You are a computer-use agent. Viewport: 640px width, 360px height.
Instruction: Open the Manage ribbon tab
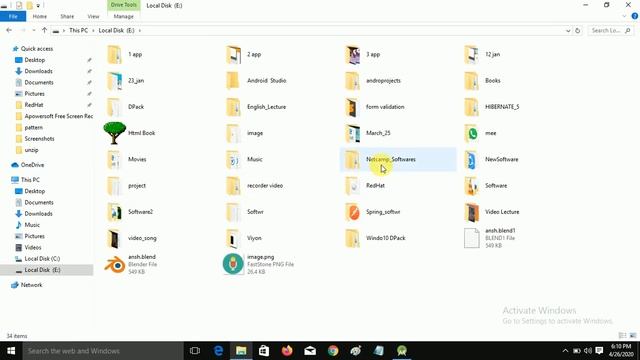pos(123,16)
